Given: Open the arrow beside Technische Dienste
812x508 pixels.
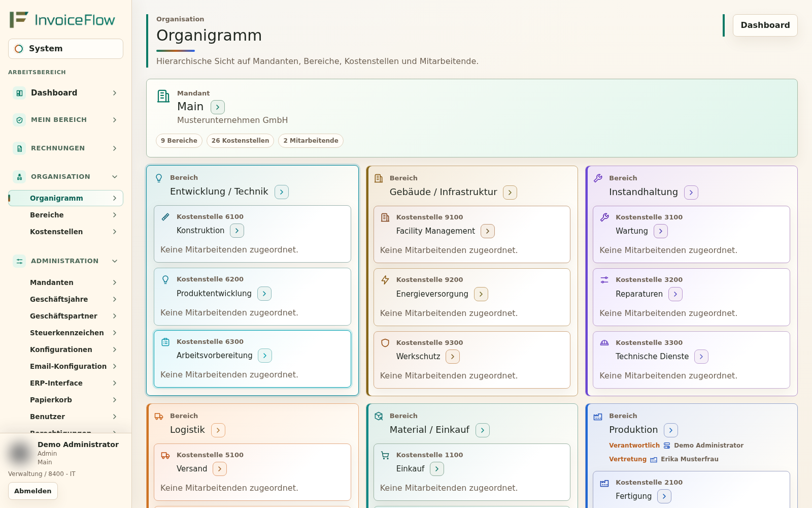Looking at the screenshot, I should point(701,357).
